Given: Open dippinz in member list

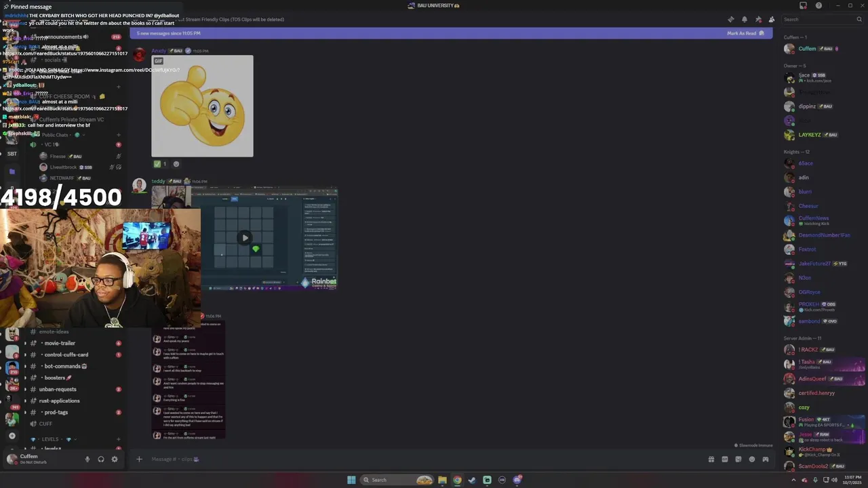Looking at the screenshot, I should point(823,106).
